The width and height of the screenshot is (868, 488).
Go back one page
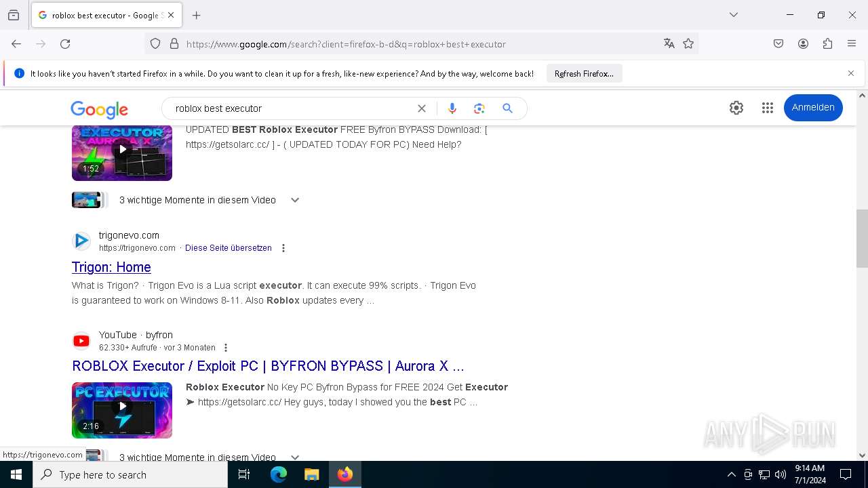tap(16, 44)
